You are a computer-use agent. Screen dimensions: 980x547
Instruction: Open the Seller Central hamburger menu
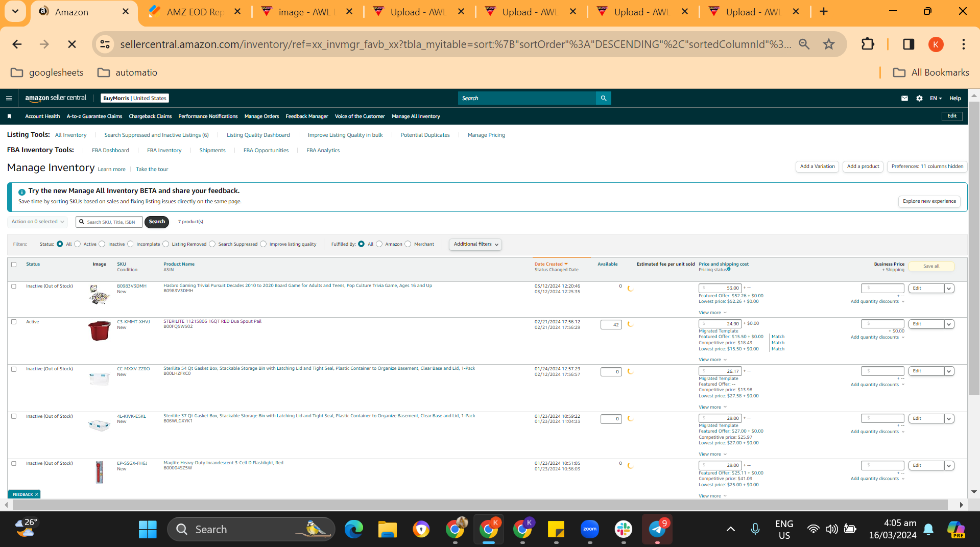(x=9, y=98)
